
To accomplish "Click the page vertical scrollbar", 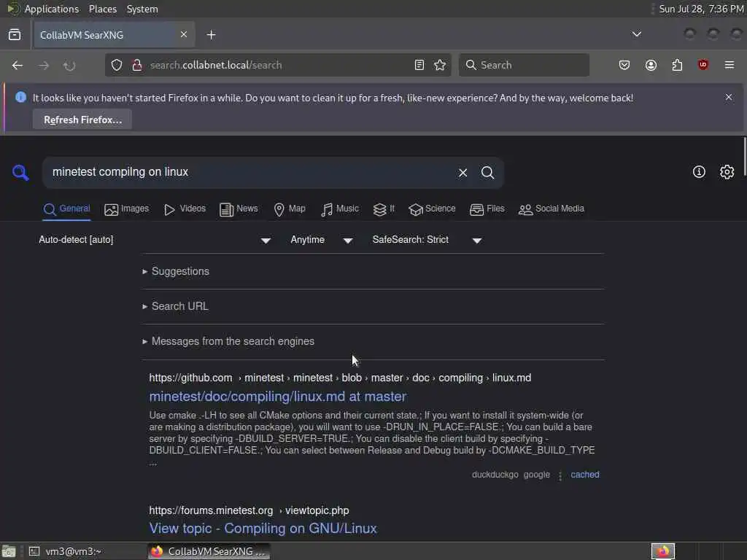I will click(x=744, y=157).
